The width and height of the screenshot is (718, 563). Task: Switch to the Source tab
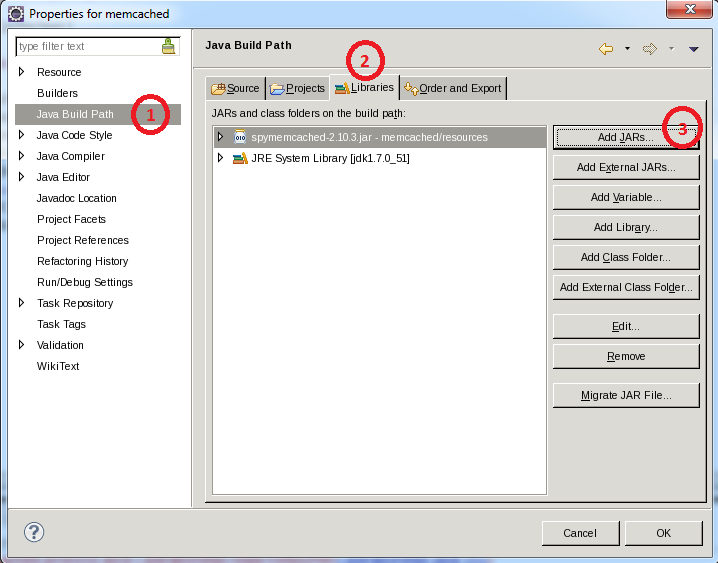[x=236, y=88]
